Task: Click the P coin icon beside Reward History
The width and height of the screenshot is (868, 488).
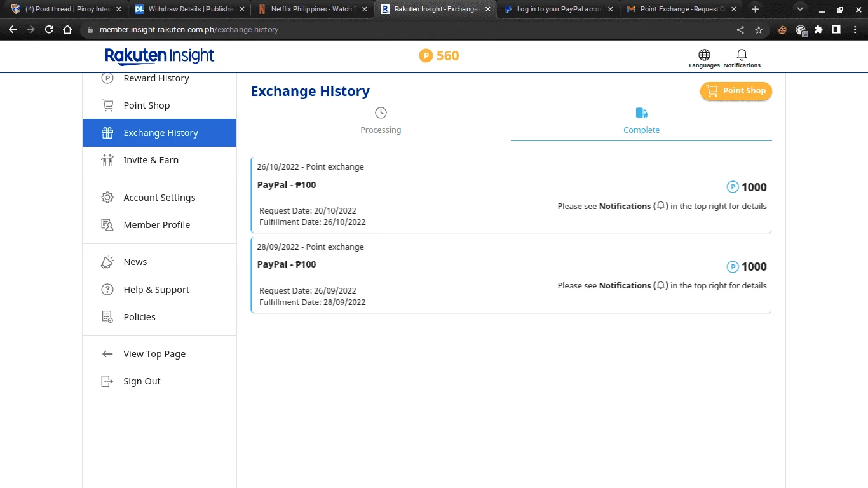Action: (x=107, y=78)
